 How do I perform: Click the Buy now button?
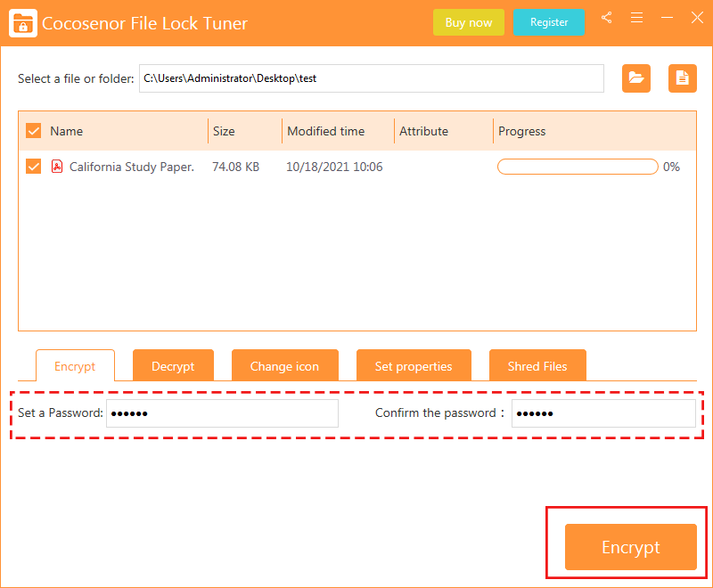pyautogui.click(x=469, y=22)
